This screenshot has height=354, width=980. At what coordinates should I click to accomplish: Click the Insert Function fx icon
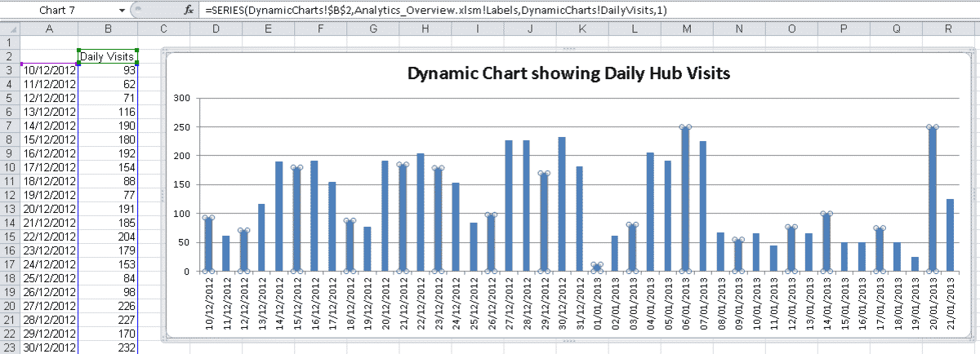point(189,10)
